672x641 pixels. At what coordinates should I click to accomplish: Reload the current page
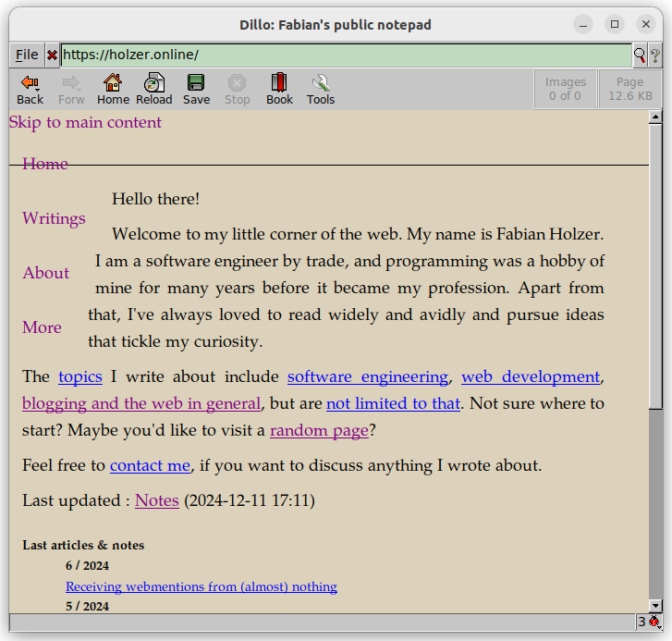pyautogui.click(x=153, y=90)
